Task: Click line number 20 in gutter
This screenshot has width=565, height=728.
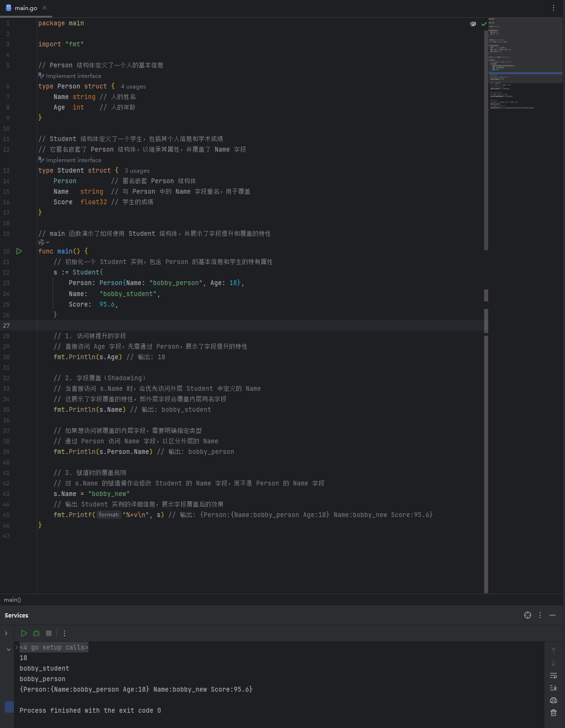Action: pos(6,251)
